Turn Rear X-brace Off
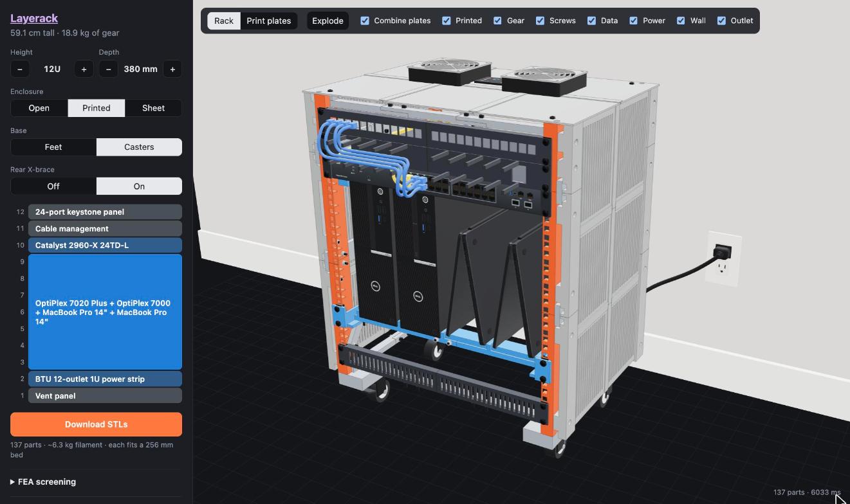 [53, 186]
